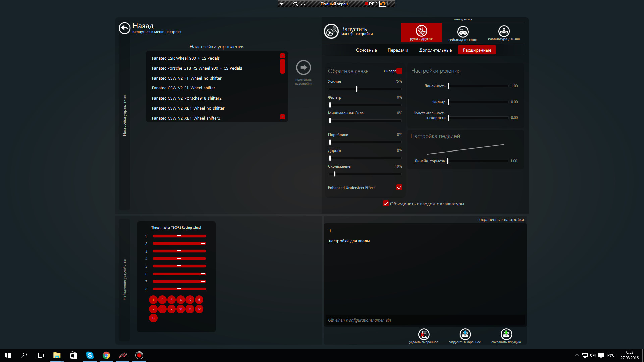The height and width of the screenshot is (362, 644).
Task: Click применить надстройку arrow icon
Action: click(303, 68)
